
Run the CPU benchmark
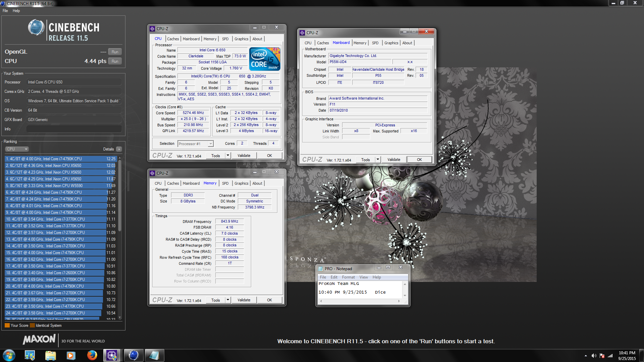[x=115, y=61]
